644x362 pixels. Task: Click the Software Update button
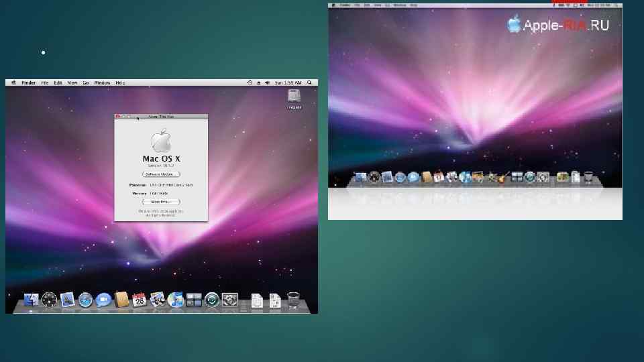161,174
